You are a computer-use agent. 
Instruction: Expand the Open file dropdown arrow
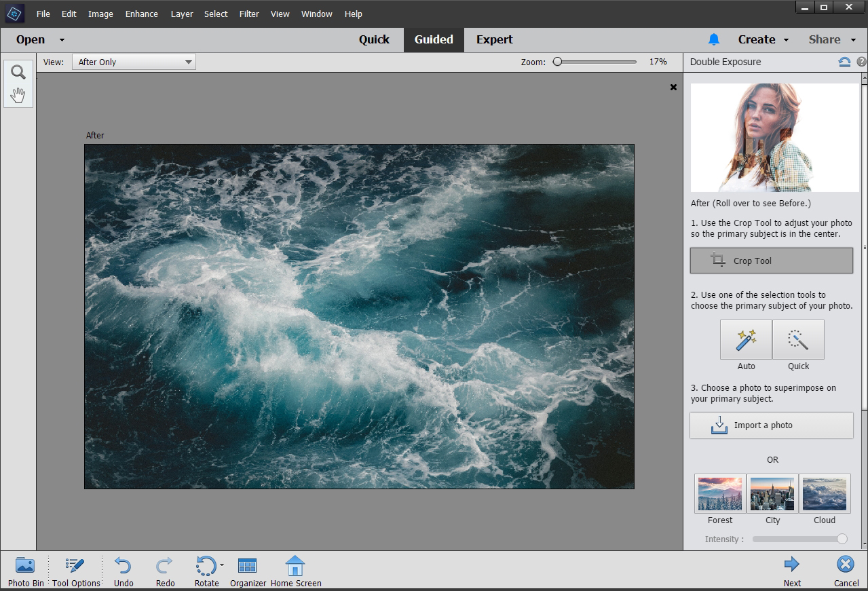coord(62,40)
